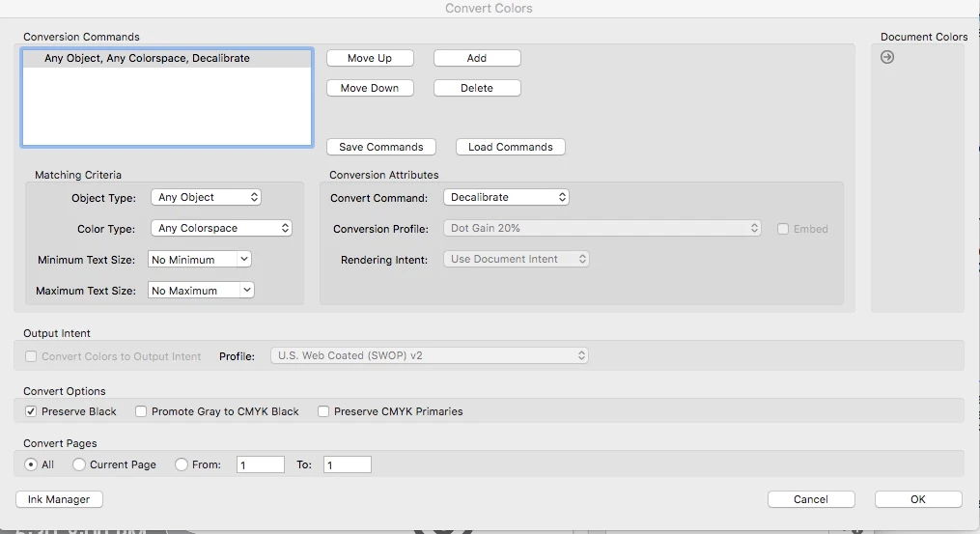980x534 pixels.
Task: Add a new conversion command
Action: tap(477, 58)
